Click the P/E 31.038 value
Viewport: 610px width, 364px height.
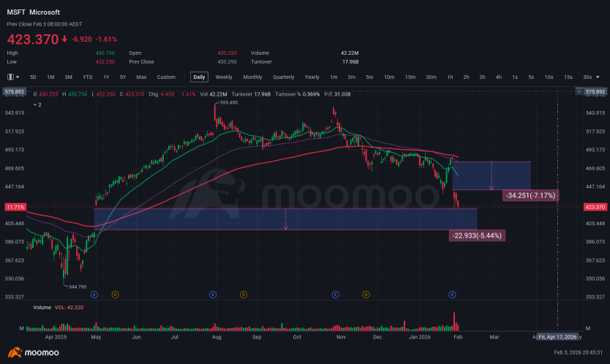[337, 94]
